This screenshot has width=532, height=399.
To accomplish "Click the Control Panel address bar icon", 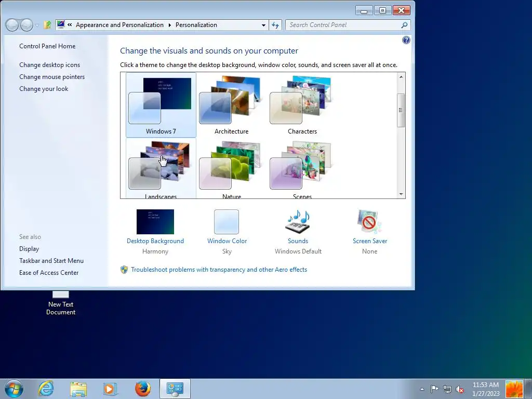I will coord(61,24).
